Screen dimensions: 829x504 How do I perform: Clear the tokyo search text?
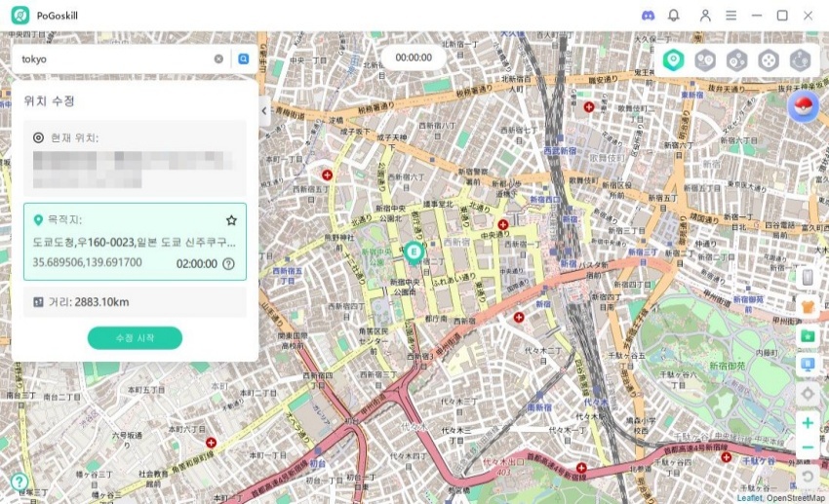click(x=218, y=58)
